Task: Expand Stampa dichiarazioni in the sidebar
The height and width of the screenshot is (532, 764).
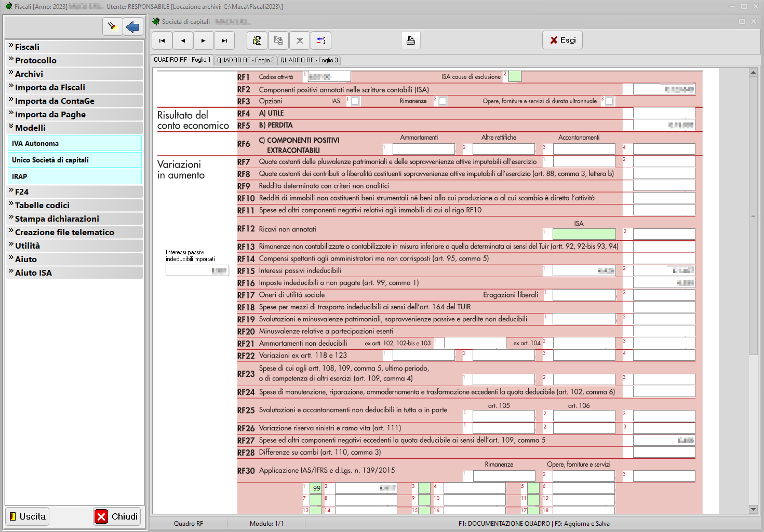Action: 57,219
